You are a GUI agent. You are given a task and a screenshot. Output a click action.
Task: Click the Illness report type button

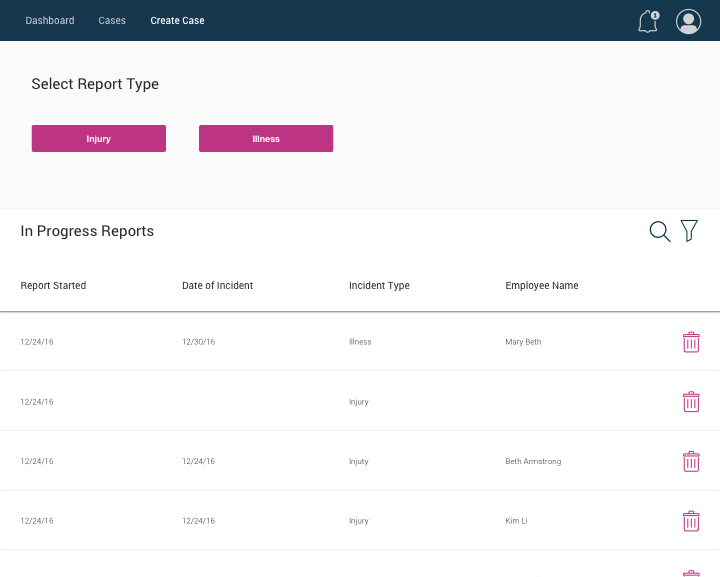tap(266, 139)
